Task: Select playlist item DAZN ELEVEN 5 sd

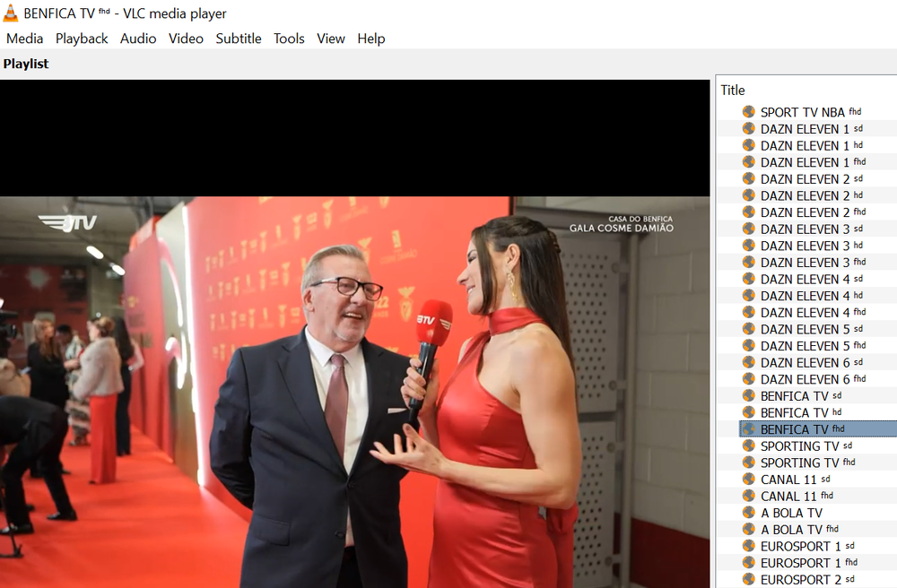Action: 811,329
